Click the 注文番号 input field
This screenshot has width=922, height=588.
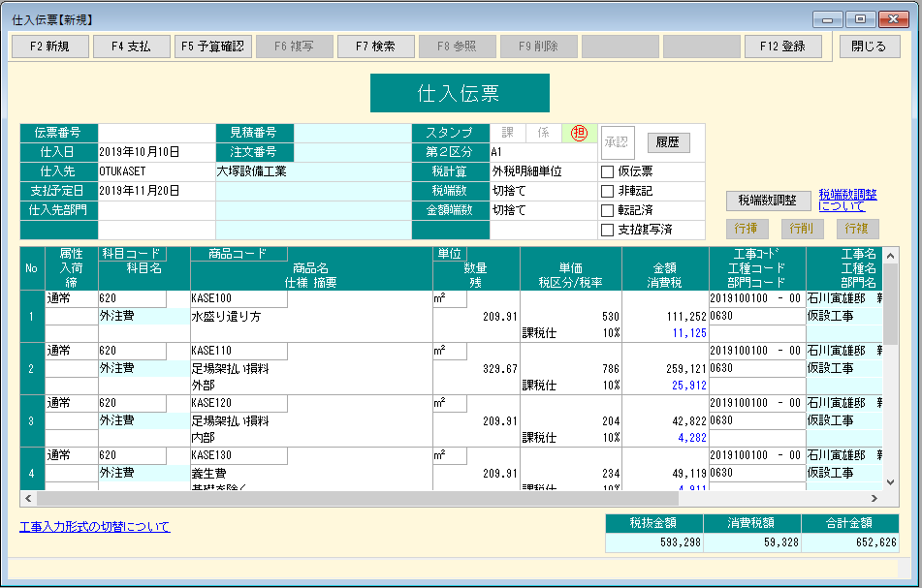tap(352, 152)
